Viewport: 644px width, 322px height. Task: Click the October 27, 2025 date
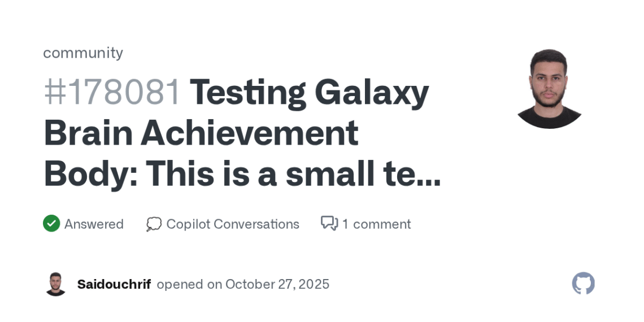click(277, 284)
